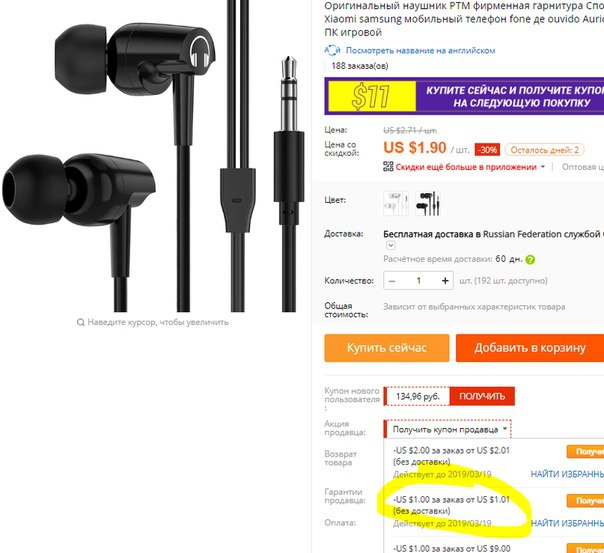Expand the shipping method dropdown arrow
604x553 pixels.
click(391, 245)
